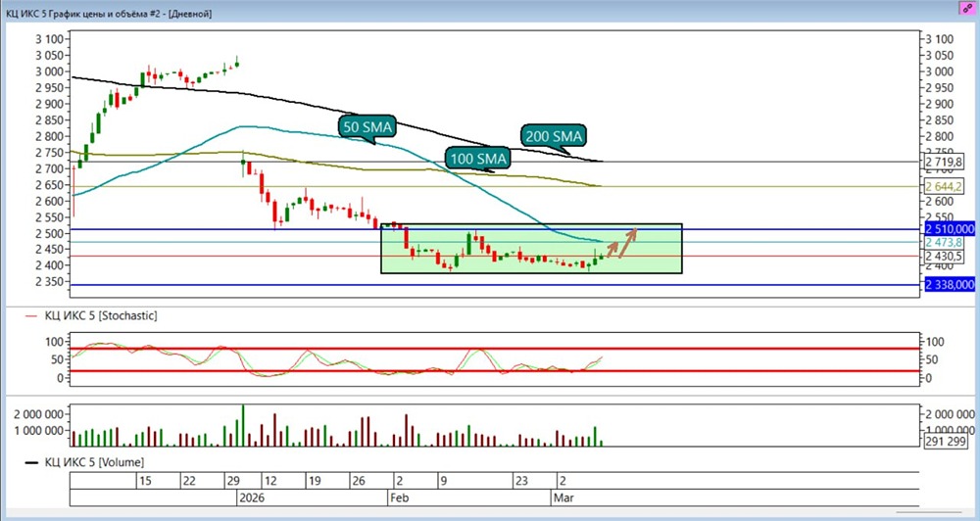The image size is (980, 521).
Task: Select date label 26 on time axis
Action: click(358, 481)
